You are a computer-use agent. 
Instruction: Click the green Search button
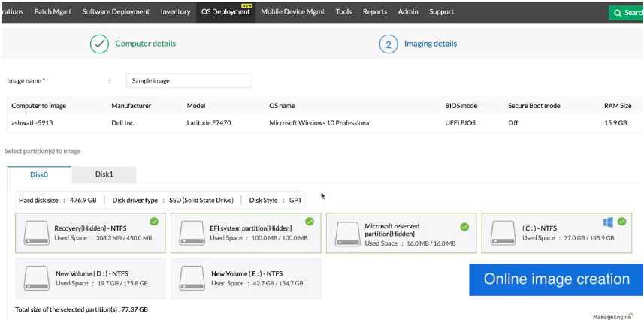(x=626, y=13)
